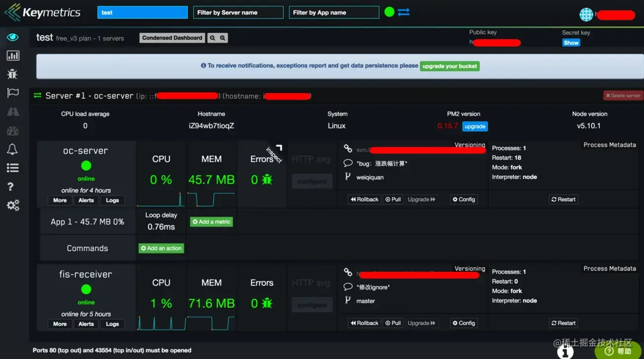Click the App 1 - 45.7 MB 0% row

click(87, 222)
